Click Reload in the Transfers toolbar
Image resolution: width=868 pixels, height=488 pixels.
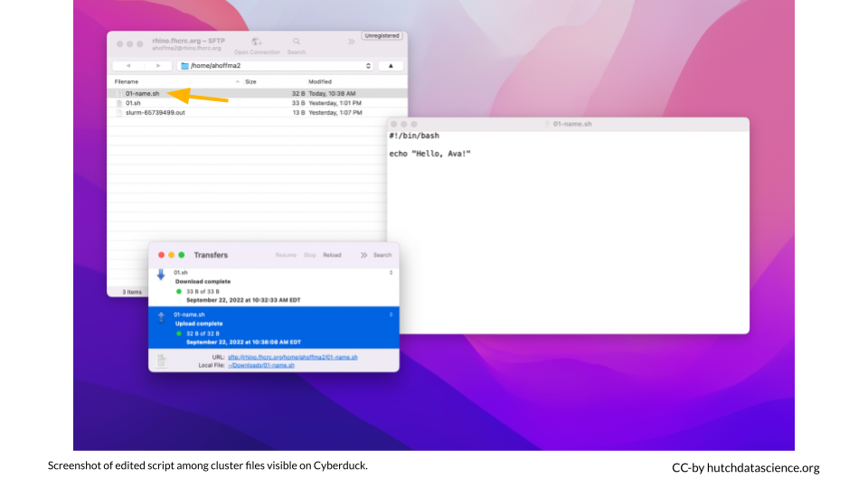tap(332, 255)
